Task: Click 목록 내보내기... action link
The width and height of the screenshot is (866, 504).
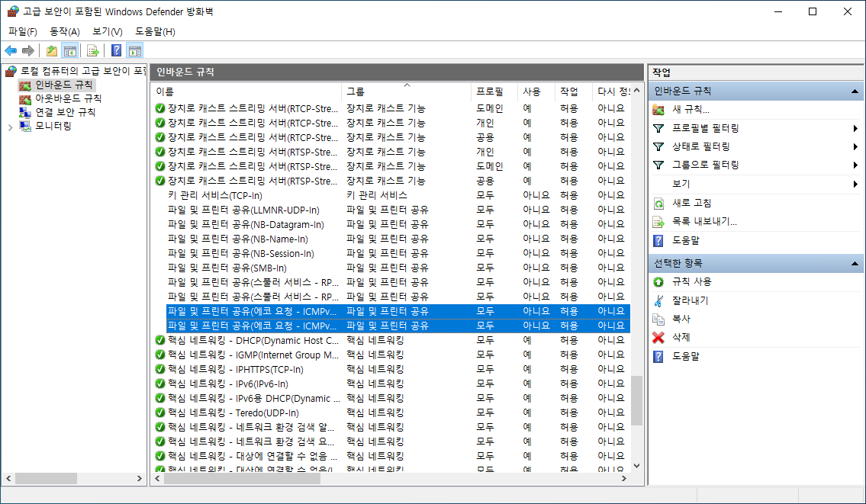Action: tap(704, 221)
